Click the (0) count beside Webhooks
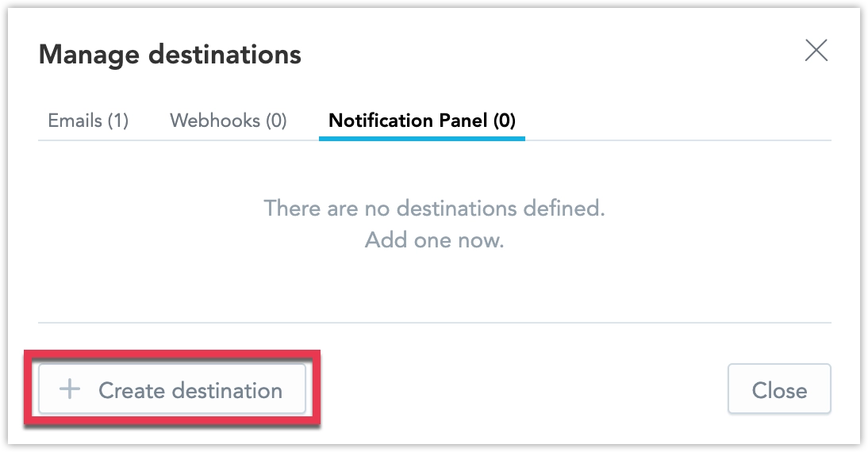 276,121
